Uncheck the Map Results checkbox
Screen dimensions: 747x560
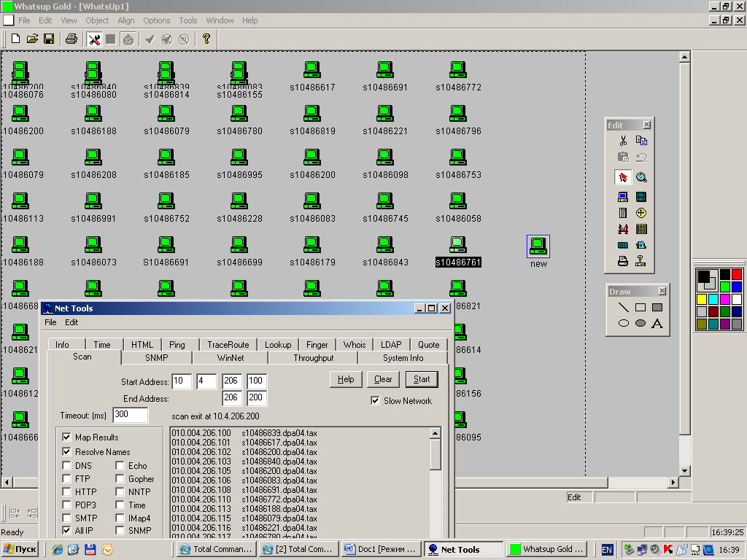click(x=67, y=437)
